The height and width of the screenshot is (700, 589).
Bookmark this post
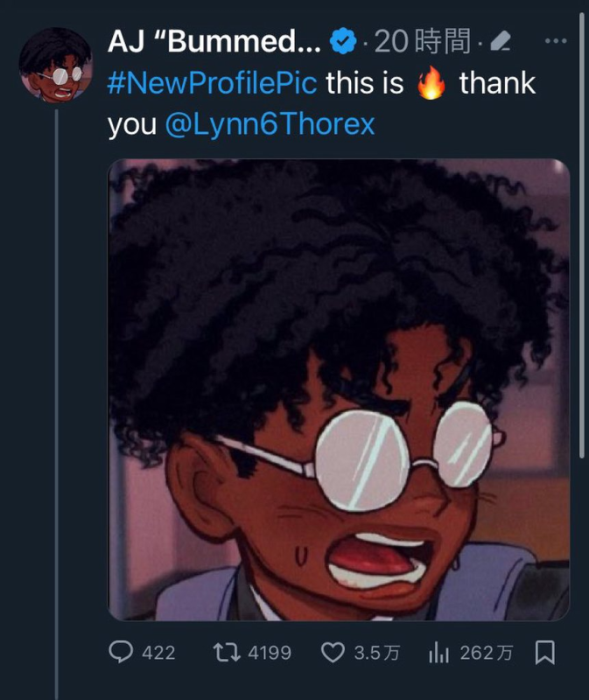click(x=543, y=653)
